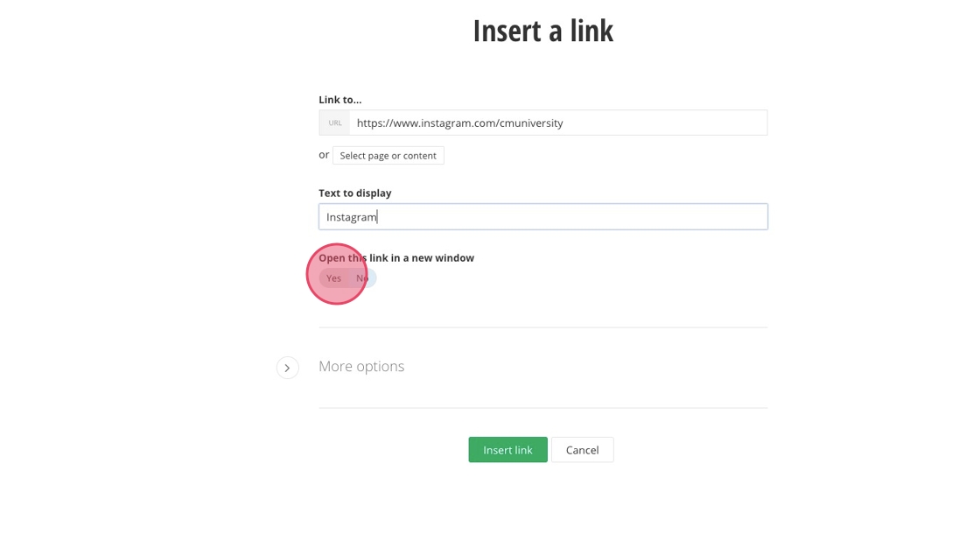Click the 'Text to display' field label

tap(354, 193)
